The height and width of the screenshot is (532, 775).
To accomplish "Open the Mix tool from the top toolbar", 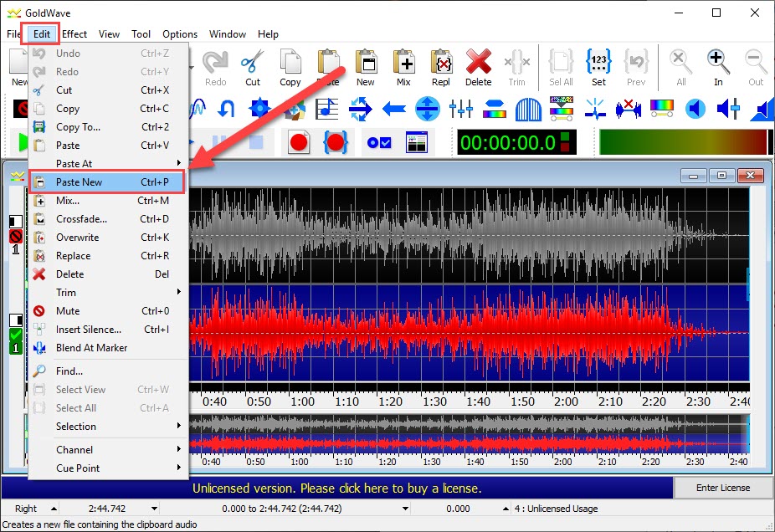I will coord(403,67).
